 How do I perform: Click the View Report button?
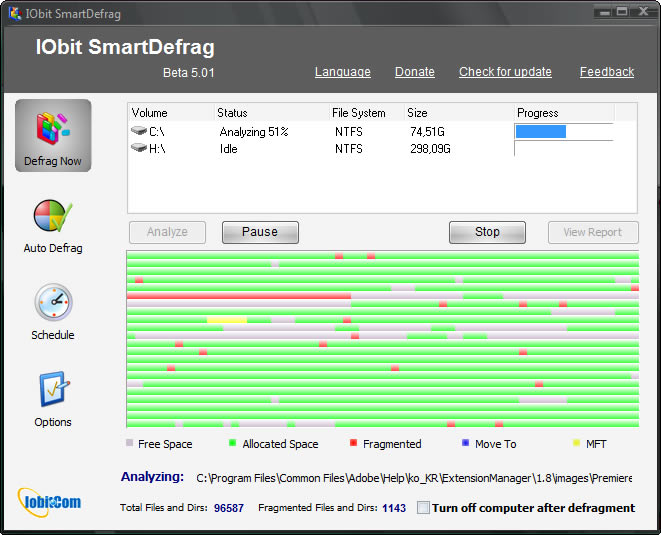[x=593, y=232]
